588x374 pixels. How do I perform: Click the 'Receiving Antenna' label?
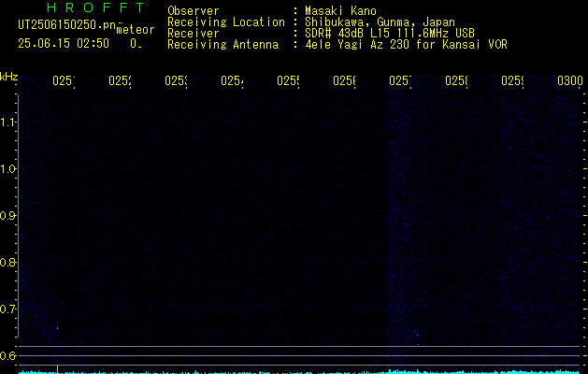pyautogui.click(x=223, y=45)
